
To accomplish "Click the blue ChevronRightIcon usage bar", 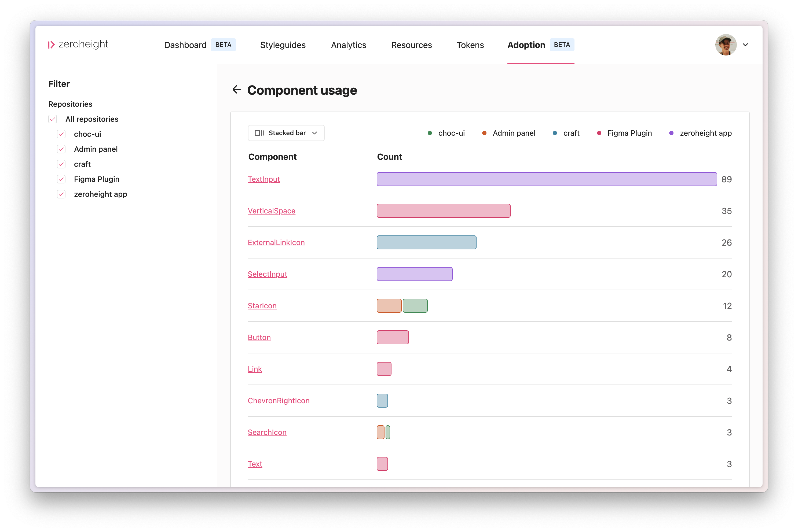I will (x=382, y=400).
